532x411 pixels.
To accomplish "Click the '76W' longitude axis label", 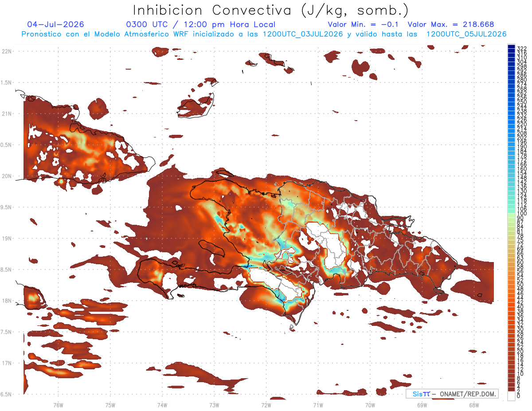I will [x=58, y=405].
